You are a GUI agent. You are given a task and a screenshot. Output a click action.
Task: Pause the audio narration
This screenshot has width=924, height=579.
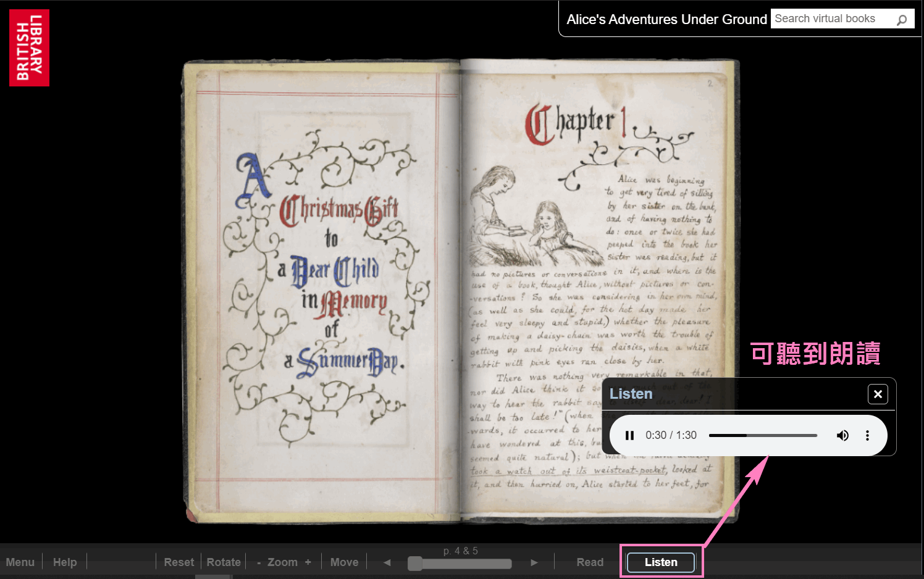pyautogui.click(x=629, y=435)
